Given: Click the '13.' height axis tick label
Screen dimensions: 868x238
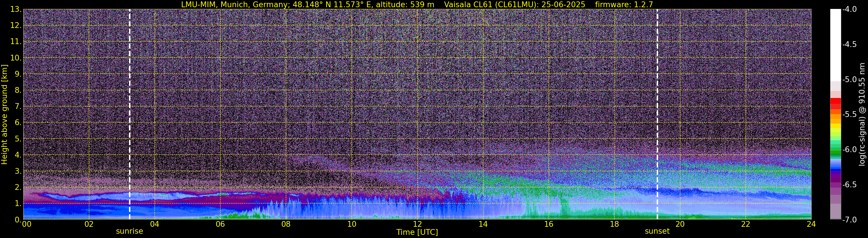Looking at the screenshot, I should [x=16, y=10].
